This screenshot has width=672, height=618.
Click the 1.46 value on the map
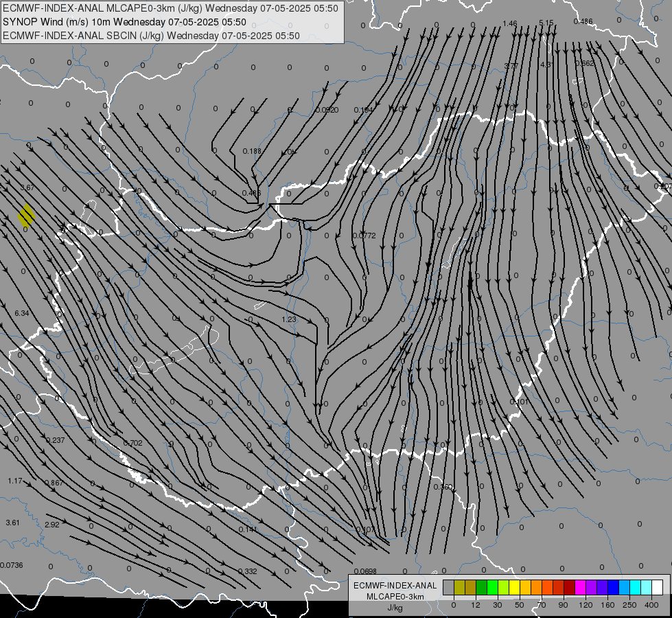(x=510, y=23)
